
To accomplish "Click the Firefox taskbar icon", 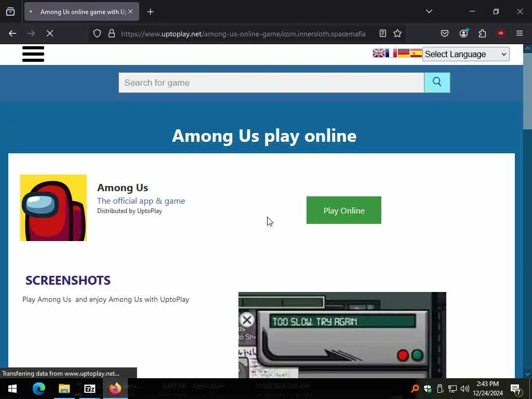I will tap(115, 389).
